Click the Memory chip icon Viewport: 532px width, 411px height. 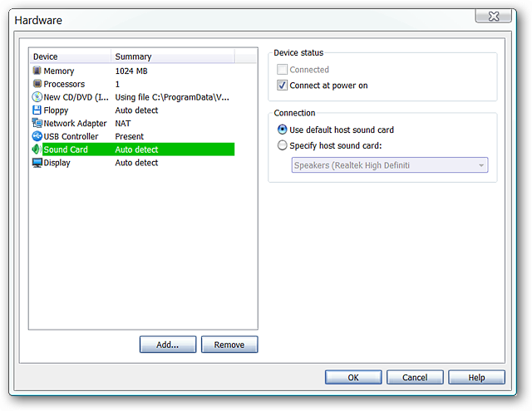pos(37,71)
